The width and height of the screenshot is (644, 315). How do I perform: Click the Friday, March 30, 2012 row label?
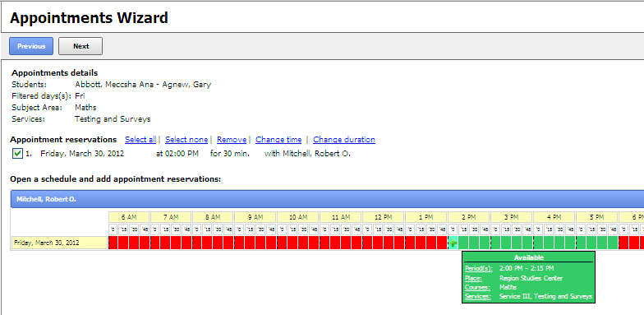(59, 243)
